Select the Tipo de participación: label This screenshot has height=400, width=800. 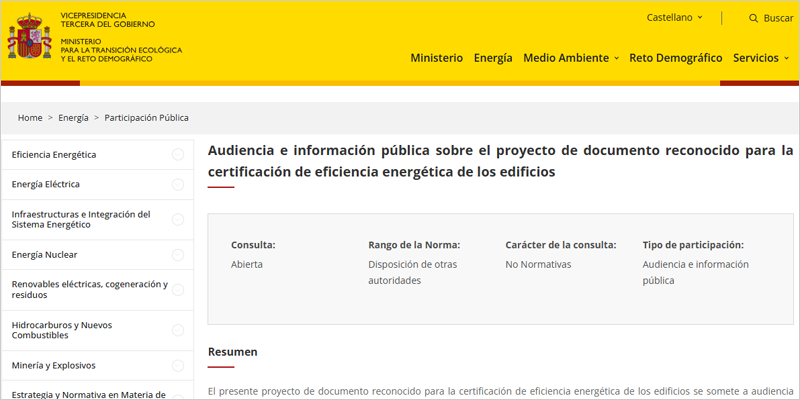coord(693,245)
